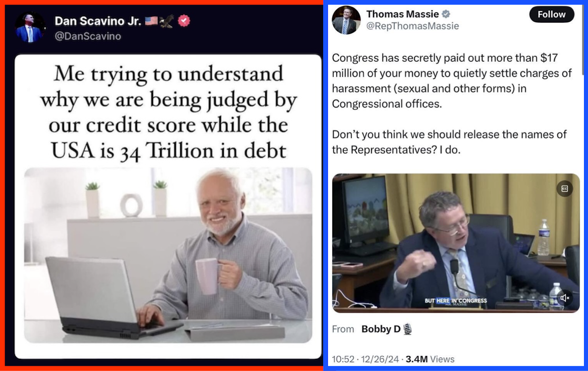Image resolution: width=588 pixels, height=371 pixels.
Task: Open the Bobby D source account
Action: [x=381, y=329]
